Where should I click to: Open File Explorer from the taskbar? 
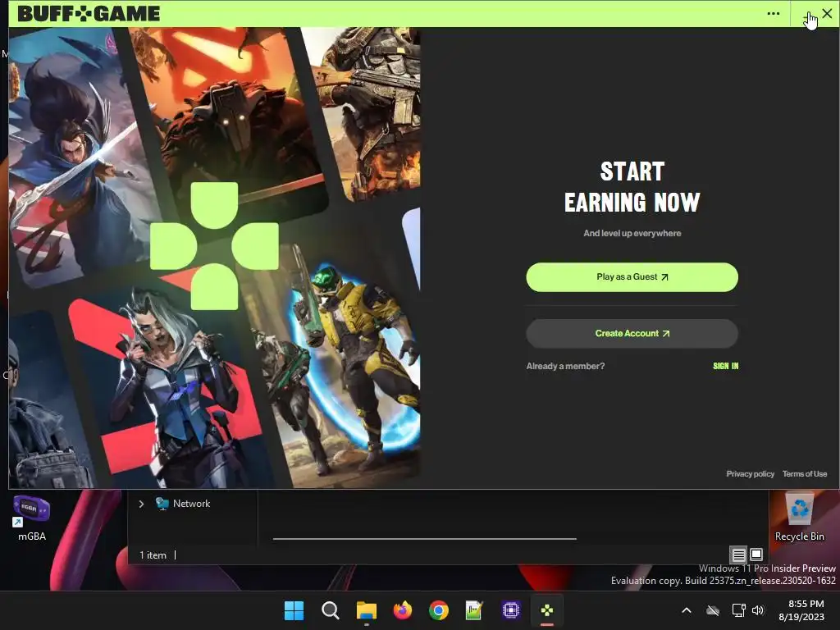[x=367, y=610]
